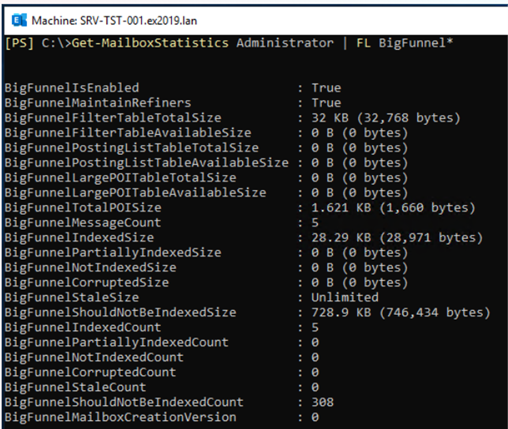Click the 'BigFunnelPostingListTableTotalSize' property name
This screenshot has height=429, width=508.
[132, 148]
